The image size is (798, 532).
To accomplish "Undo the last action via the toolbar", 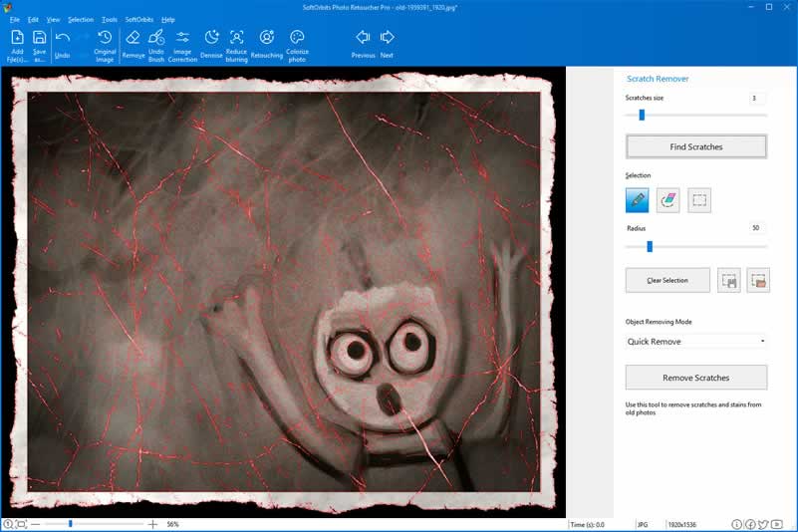I will pyautogui.click(x=62, y=45).
